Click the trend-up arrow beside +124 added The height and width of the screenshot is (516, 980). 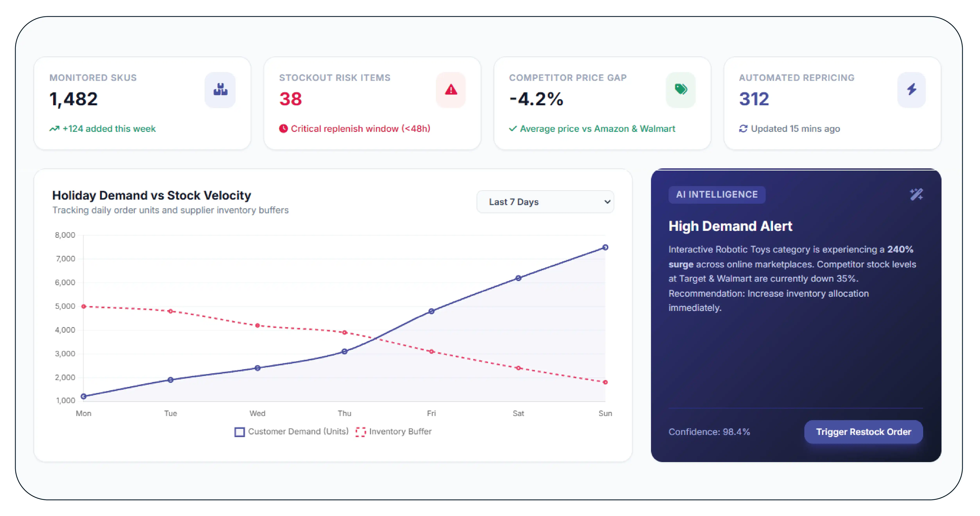point(54,129)
